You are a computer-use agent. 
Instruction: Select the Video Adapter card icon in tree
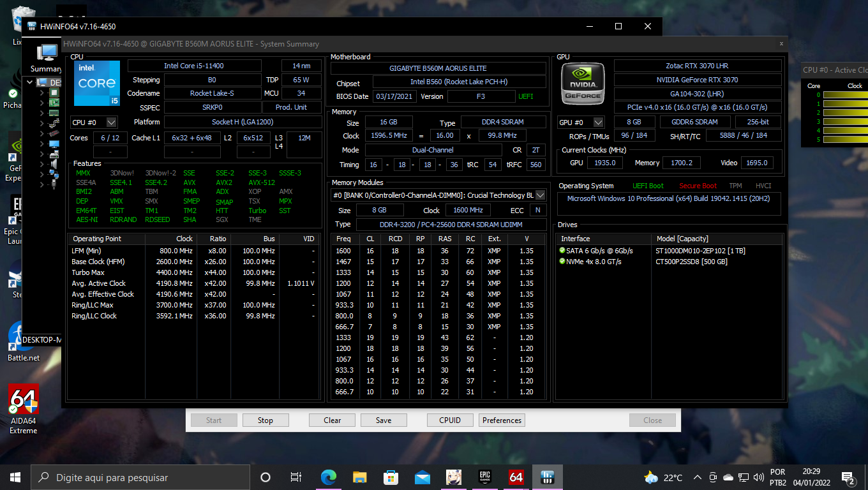[54, 133]
